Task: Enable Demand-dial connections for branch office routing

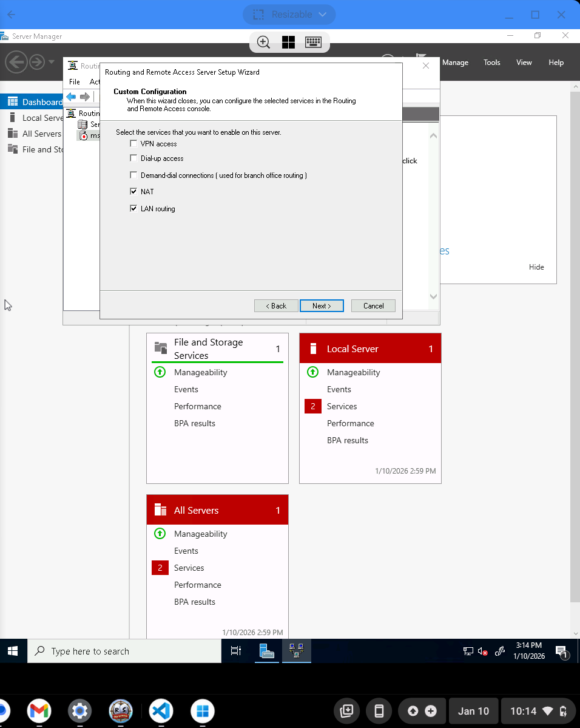Action: [x=133, y=175]
